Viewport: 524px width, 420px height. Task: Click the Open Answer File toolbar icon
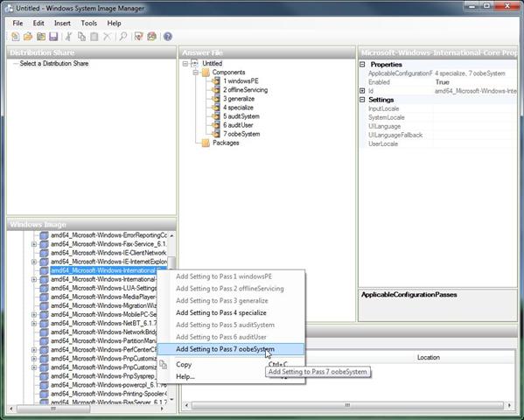pyautogui.click(x=28, y=37)
